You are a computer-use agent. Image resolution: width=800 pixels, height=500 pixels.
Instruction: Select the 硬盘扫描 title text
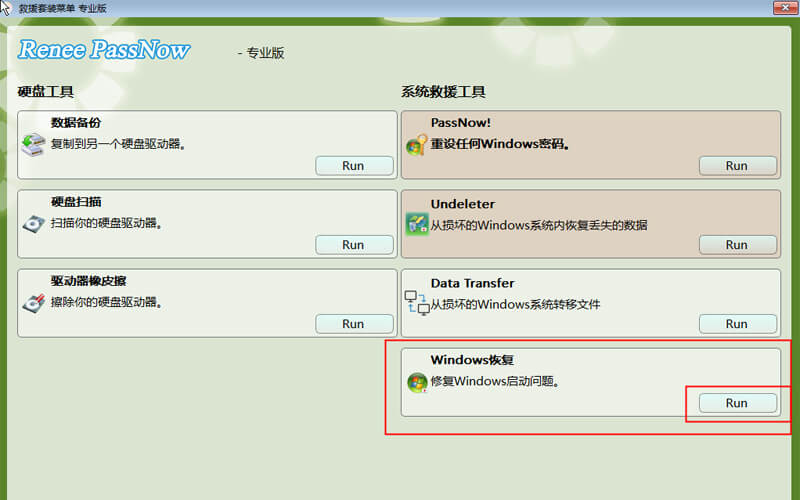[76, 202]
